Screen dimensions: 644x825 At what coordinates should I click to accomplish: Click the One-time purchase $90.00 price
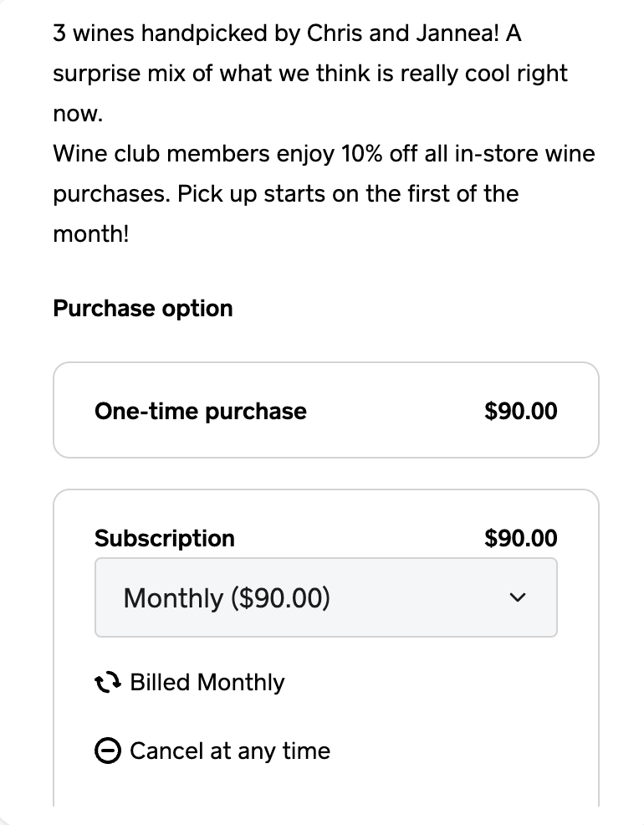(520, 411)
